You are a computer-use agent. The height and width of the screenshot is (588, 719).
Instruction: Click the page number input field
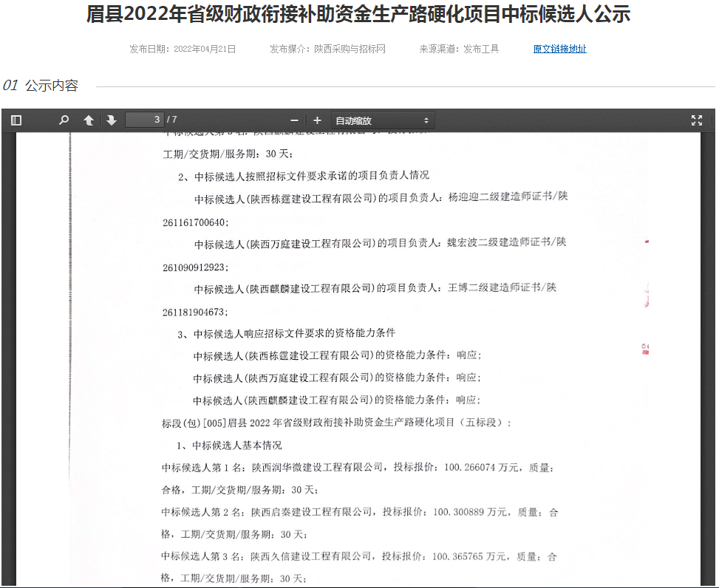point(144,120)
